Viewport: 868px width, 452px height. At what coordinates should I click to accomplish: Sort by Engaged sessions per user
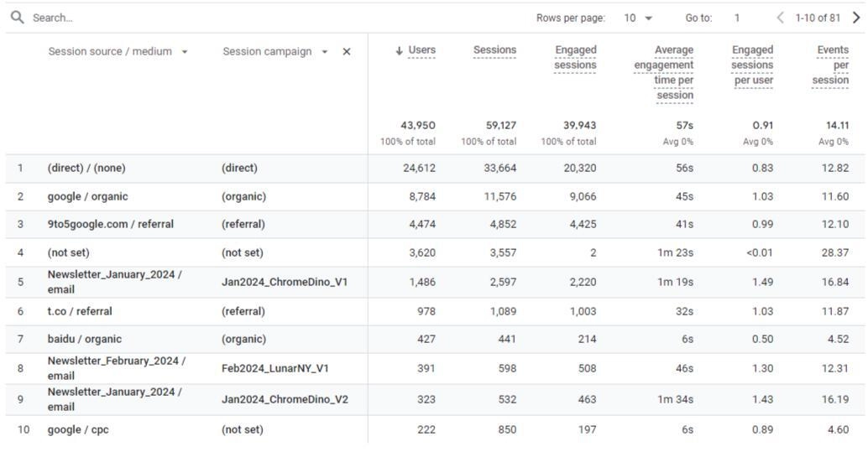point(752,65)
